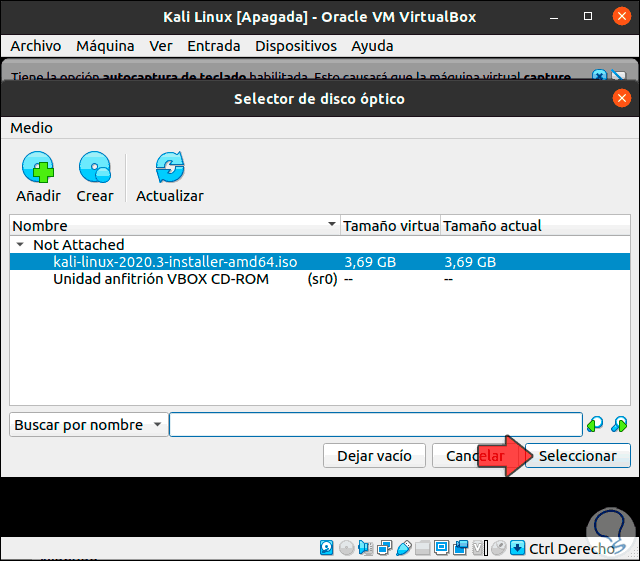
Task: Minimize the Kali Linux VirtualBox window
Action: (553, 17)
